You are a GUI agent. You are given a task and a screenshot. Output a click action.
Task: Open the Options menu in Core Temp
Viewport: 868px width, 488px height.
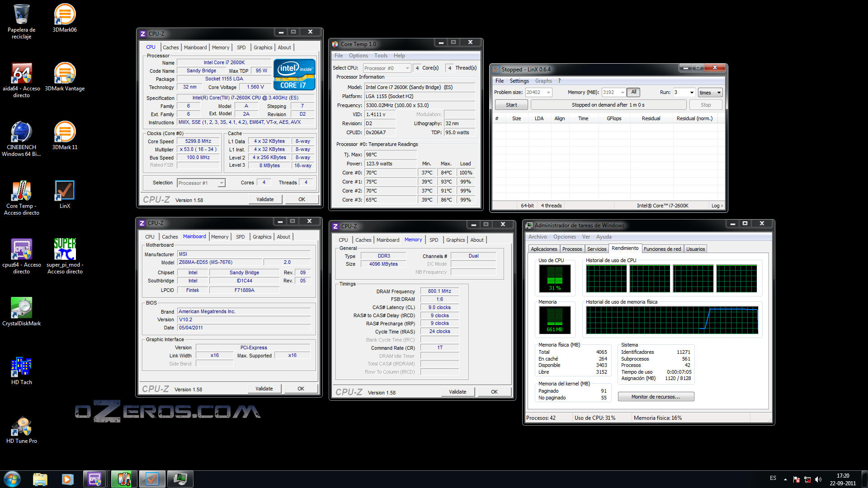(x=358, y=56)
